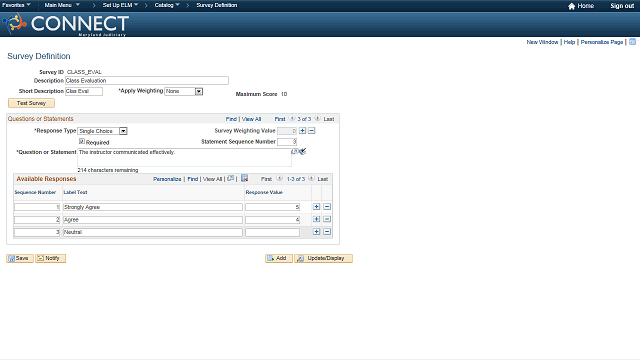Screen dimensions: 640x360
Task: Focus Sequence Number field for Neutral row
Action: (x=37, y=232)
